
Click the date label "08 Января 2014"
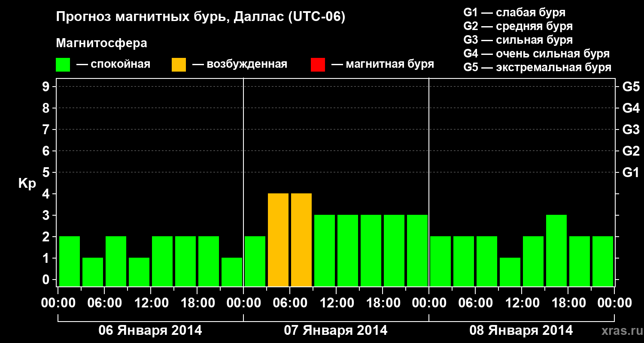click(521, 331)
